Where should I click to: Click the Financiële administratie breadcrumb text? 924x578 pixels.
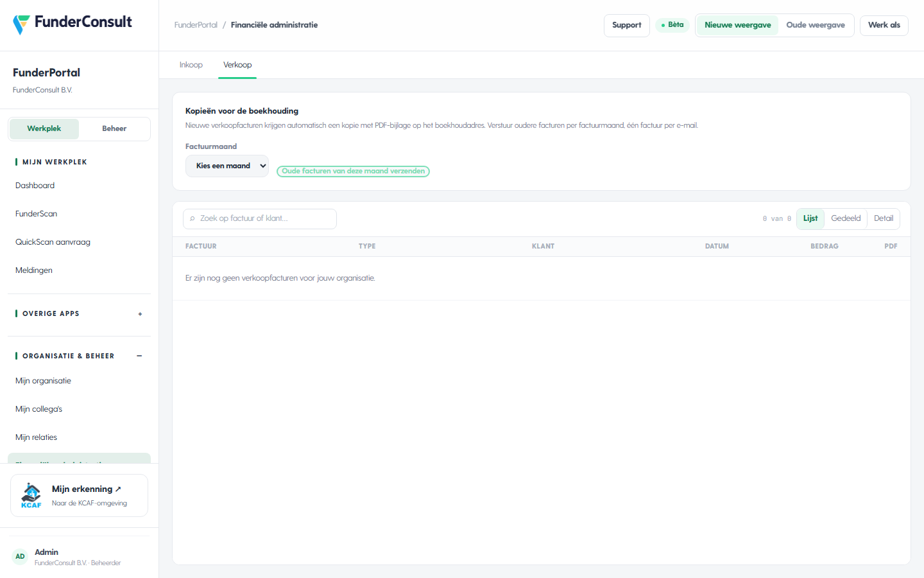274,25
